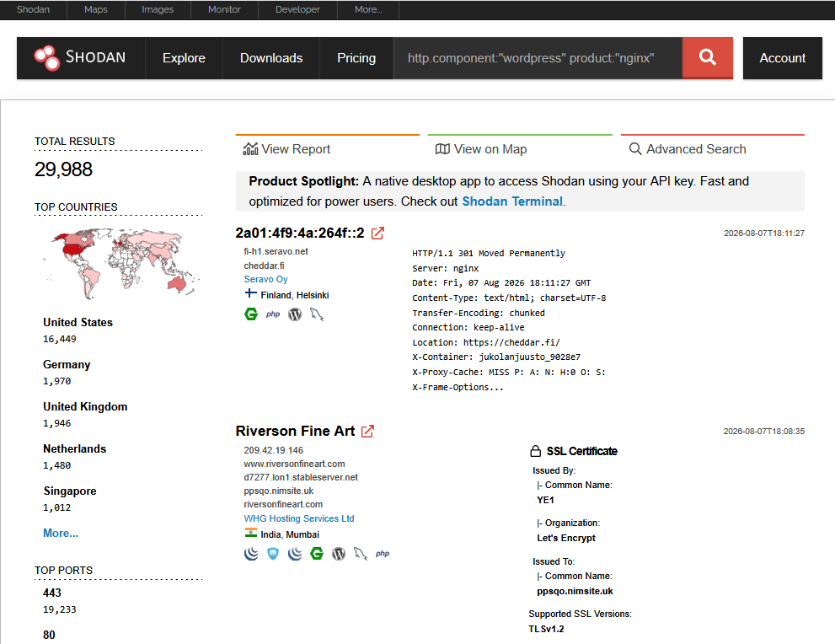
Task: Expand the More... top bar menu
Action: point(368,9)
